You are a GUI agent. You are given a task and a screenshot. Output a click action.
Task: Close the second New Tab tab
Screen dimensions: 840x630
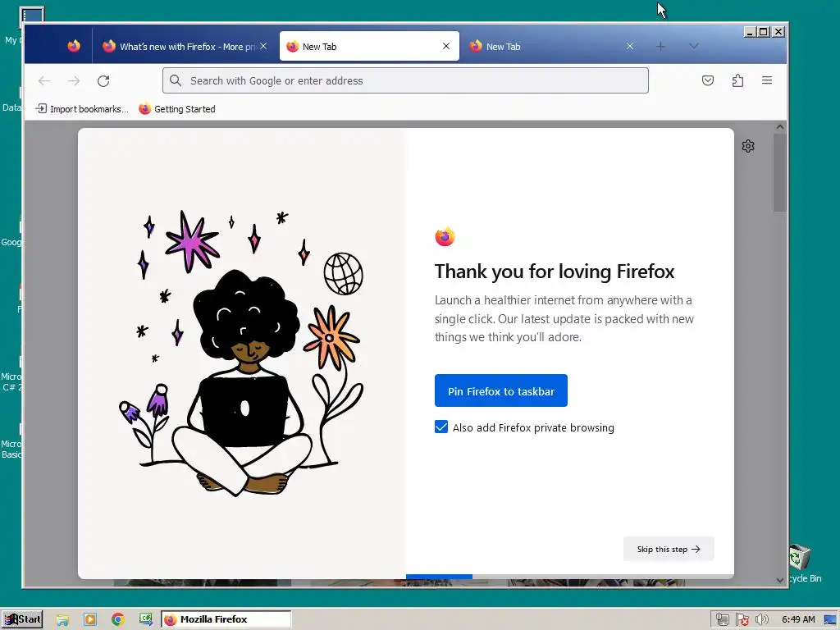tap(630, 47)
